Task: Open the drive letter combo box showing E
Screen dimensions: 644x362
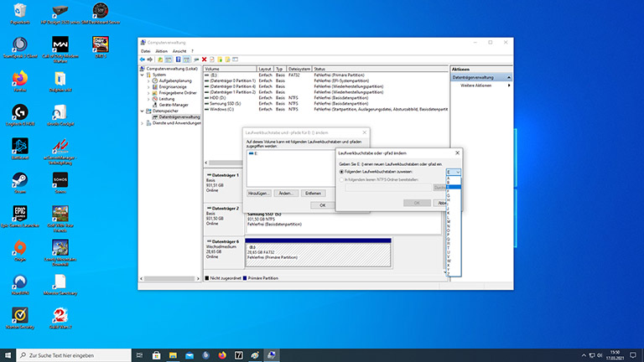Action: tap(454, 171)
